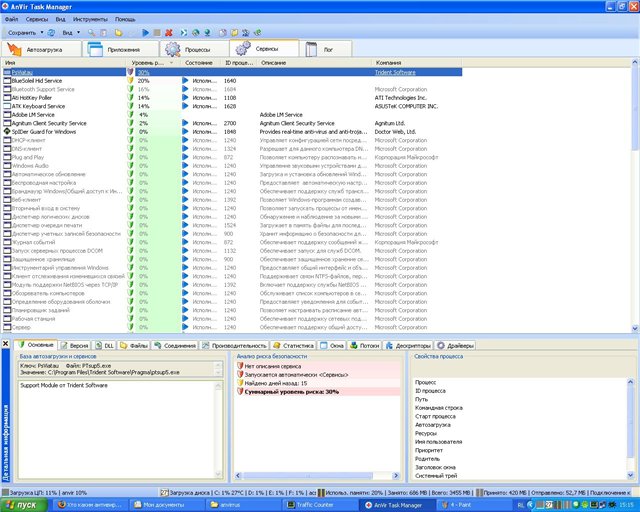
Task: Click the red X delete icon in toolbar
Action: 169,33
